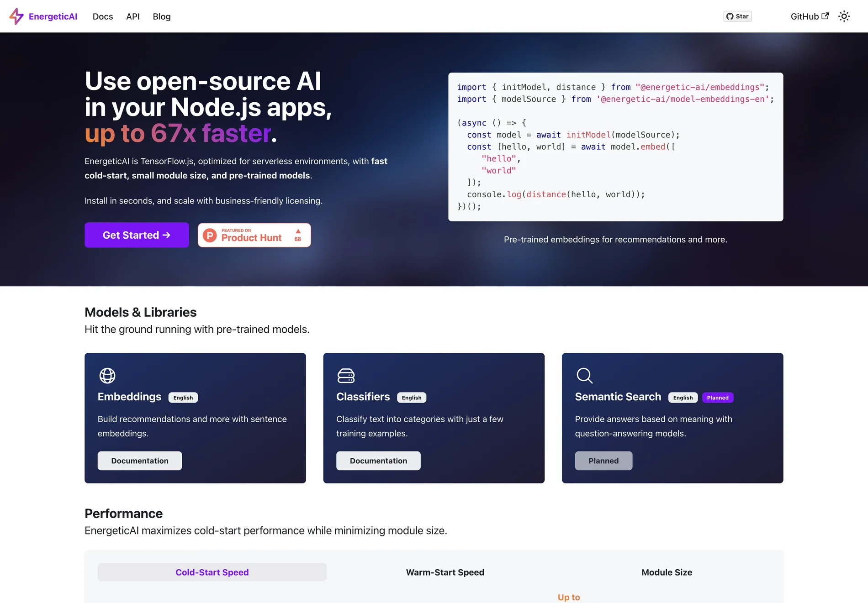Screen dimensions: 868x603
Task: Open Documentation for the Embeddings card
Action: (x=140, y=461)
